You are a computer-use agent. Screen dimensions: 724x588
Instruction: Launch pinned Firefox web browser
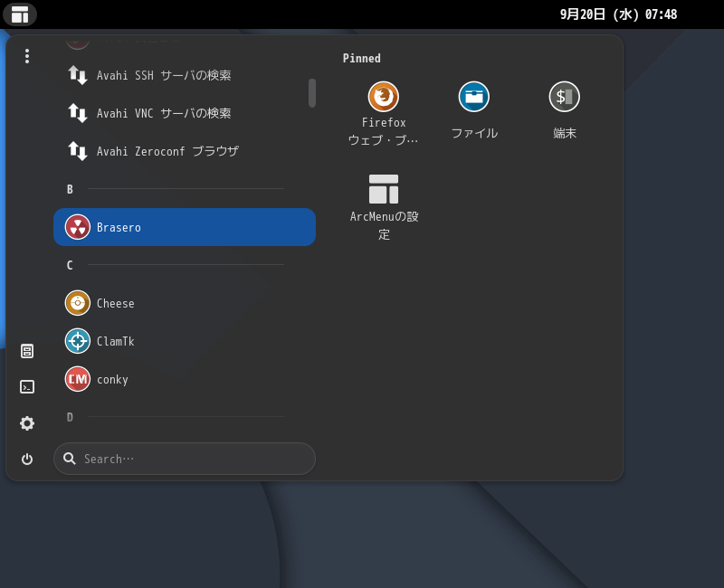383,97
